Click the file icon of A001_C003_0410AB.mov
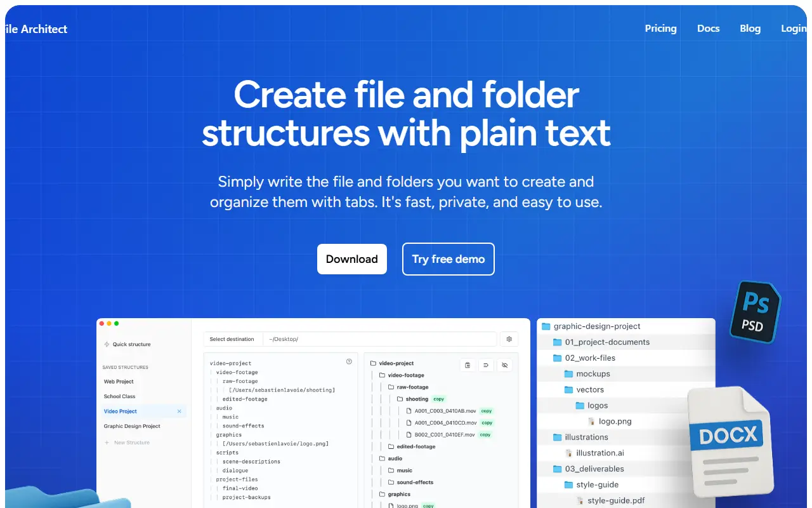Screen dimensions: 812x508 coord(409,411)
